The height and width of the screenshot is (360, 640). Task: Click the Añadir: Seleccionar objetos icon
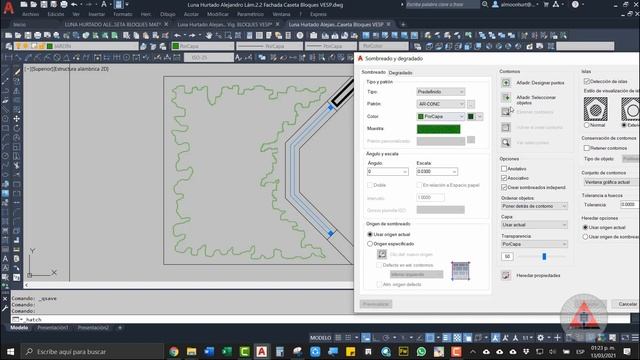(506, 98)
